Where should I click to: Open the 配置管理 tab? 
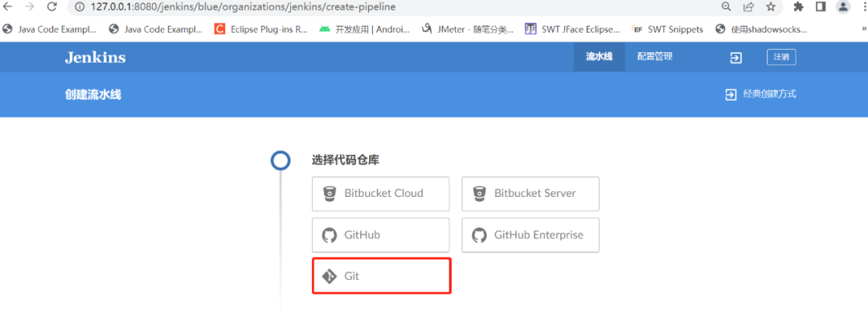(655, 56)
